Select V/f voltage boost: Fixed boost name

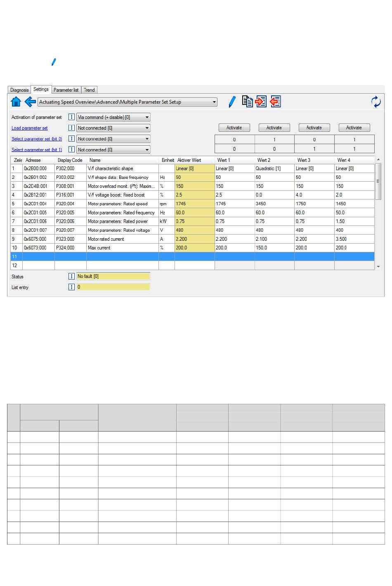tap(123, 195)
